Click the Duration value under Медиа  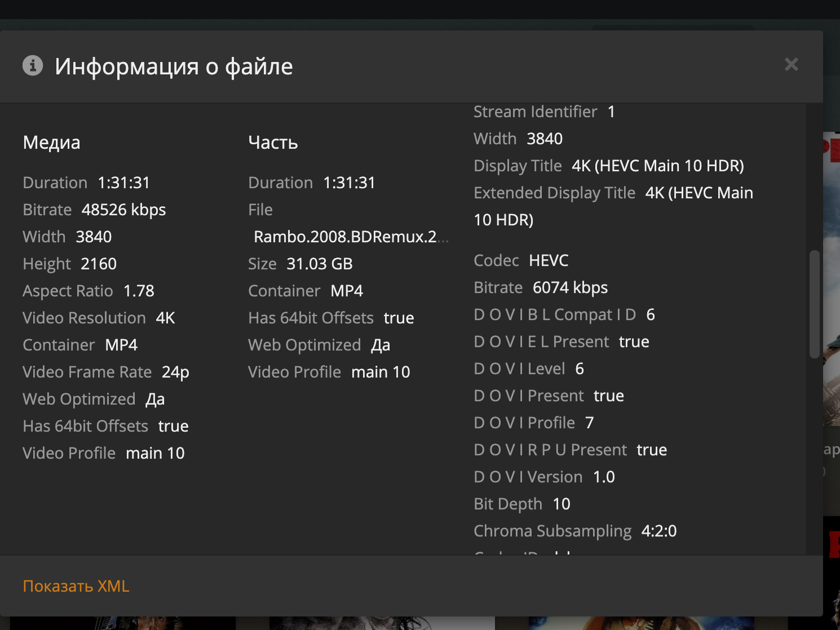click(124, 183)
